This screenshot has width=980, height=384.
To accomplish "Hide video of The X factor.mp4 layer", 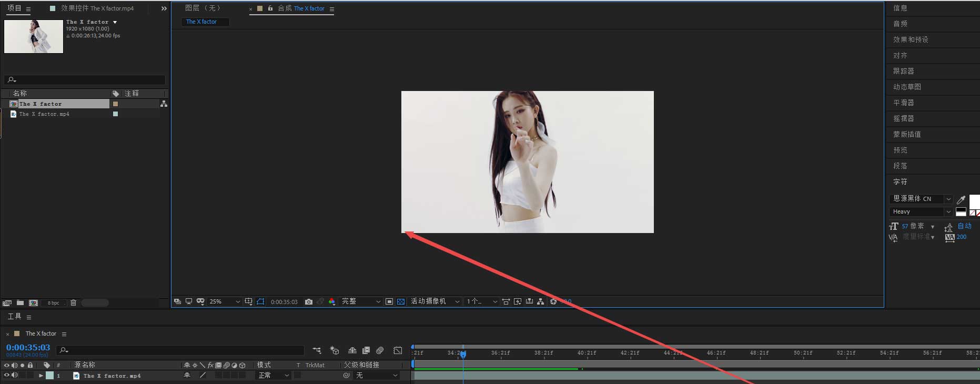I will coord(7,375).
